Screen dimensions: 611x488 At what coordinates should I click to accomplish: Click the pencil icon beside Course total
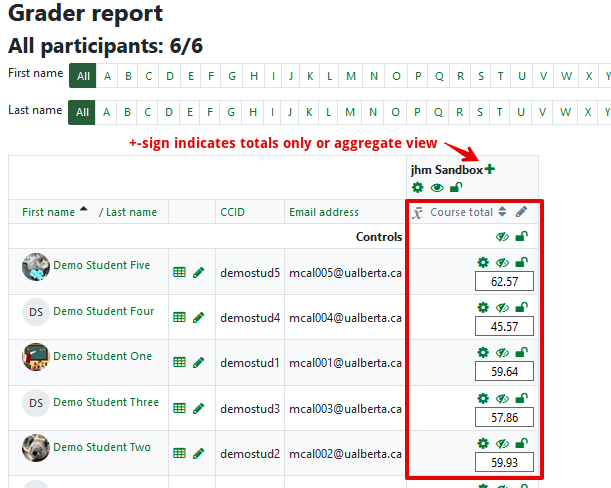(521, 212)
